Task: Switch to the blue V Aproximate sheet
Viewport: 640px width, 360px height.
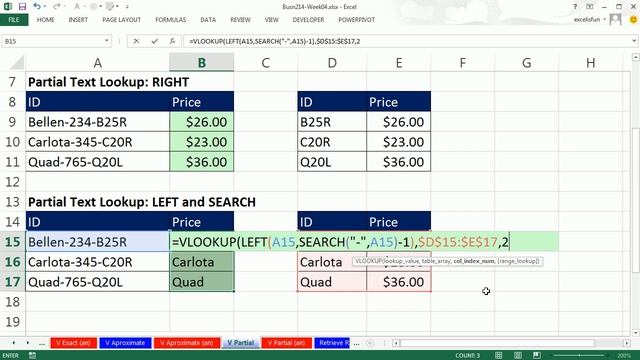Action: coord(125,343)
